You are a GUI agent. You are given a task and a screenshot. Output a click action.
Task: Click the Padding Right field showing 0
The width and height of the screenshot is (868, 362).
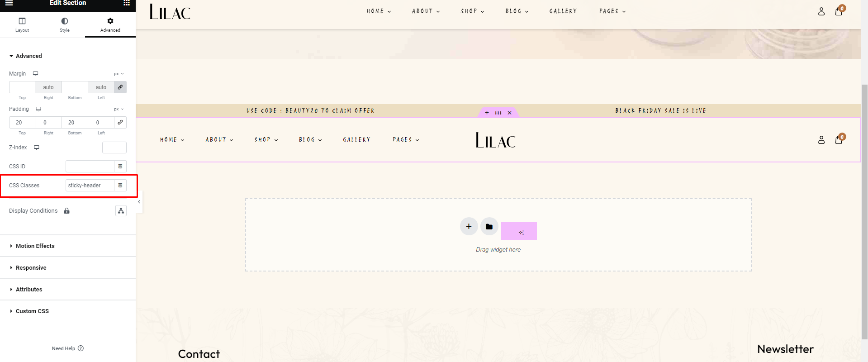point(48,123)
